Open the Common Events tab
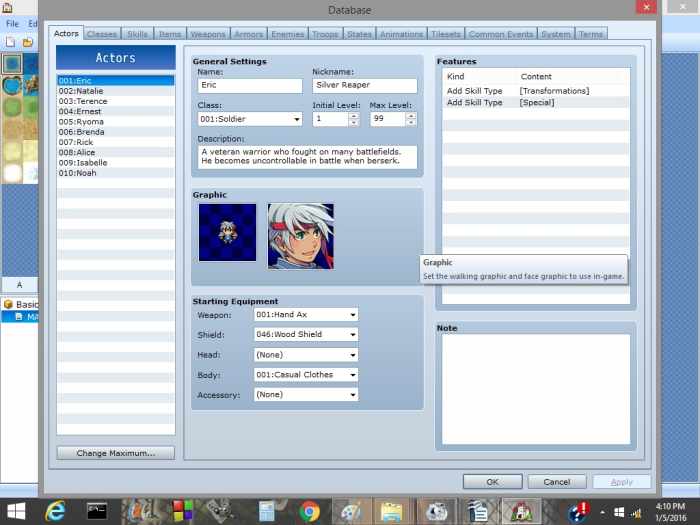The image size is (700, 525). tap(501, 34)
